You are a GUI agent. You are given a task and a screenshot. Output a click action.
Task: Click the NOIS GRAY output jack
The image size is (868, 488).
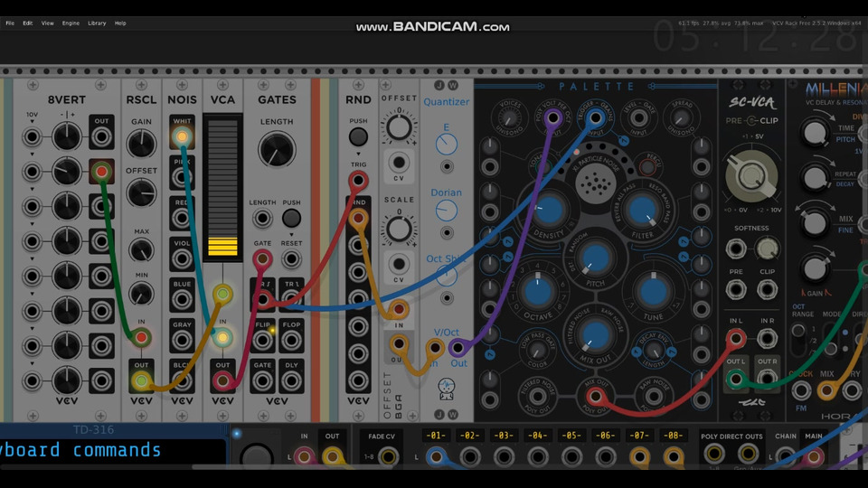[x=182, y=340]
